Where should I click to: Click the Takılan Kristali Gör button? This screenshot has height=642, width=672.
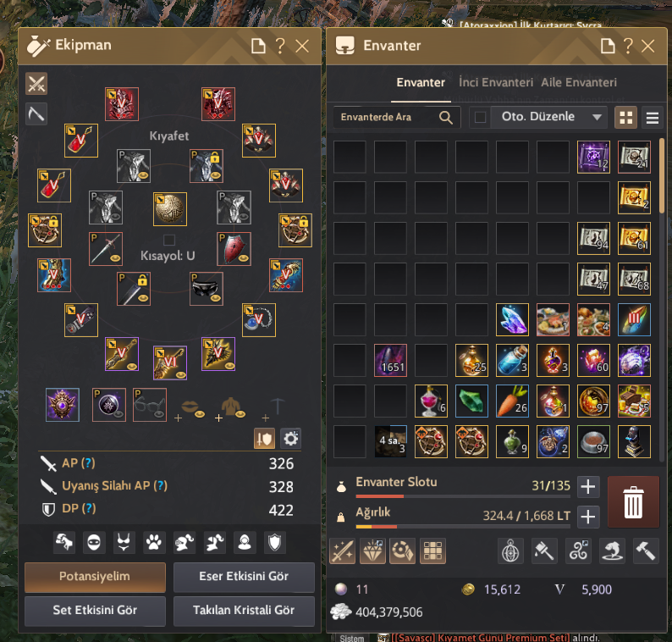click(244, 611)
